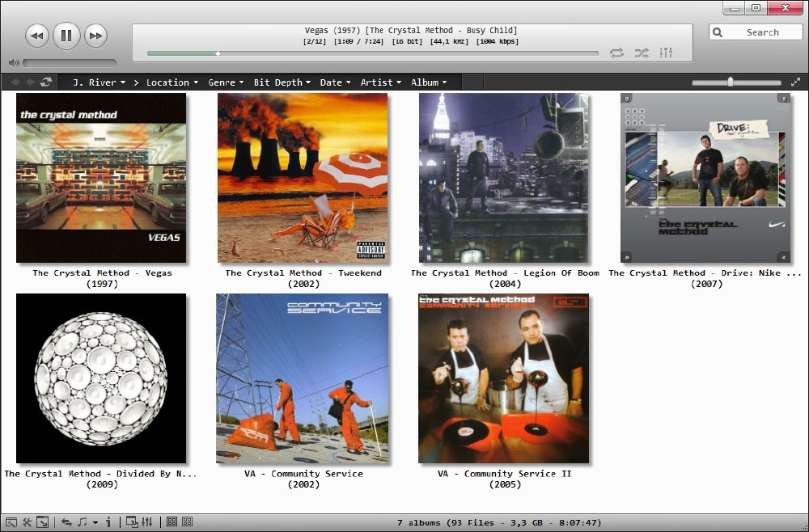Go forward with the navigation forward arrow
809x532 pixels.
coord(31,82)
